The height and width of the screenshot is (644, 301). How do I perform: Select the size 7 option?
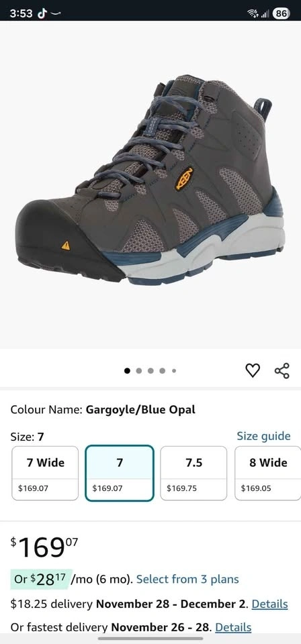(120, 473)
